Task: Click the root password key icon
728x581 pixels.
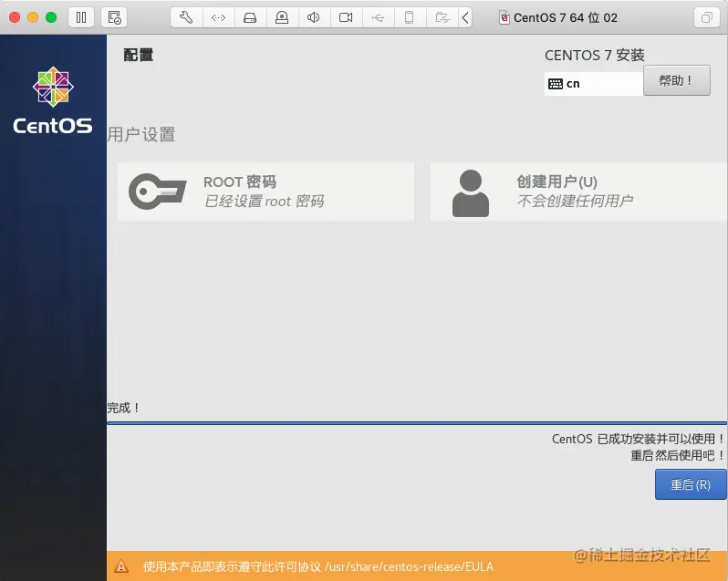Action: point(158,192)
